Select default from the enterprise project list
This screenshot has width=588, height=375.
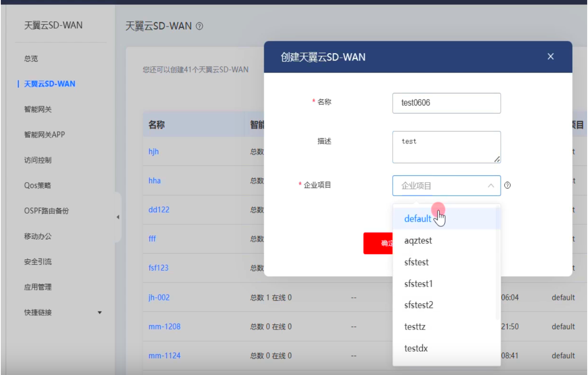pyautogui.click(x=417, y=218)
